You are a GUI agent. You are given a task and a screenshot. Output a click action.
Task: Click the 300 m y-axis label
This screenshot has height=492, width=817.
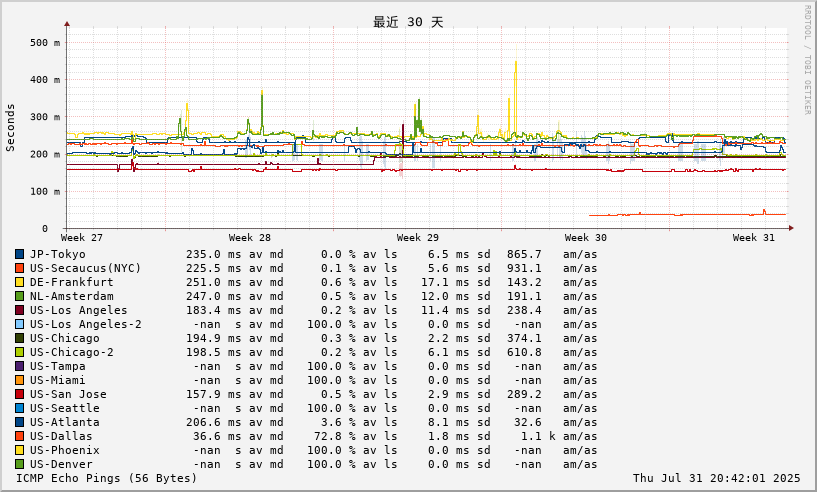(45, 117)
